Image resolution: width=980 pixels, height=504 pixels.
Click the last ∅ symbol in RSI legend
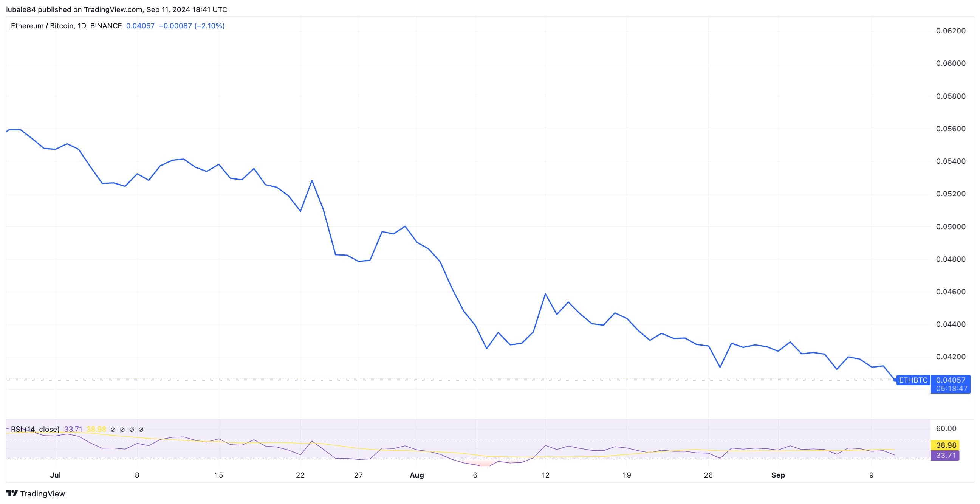141,430
